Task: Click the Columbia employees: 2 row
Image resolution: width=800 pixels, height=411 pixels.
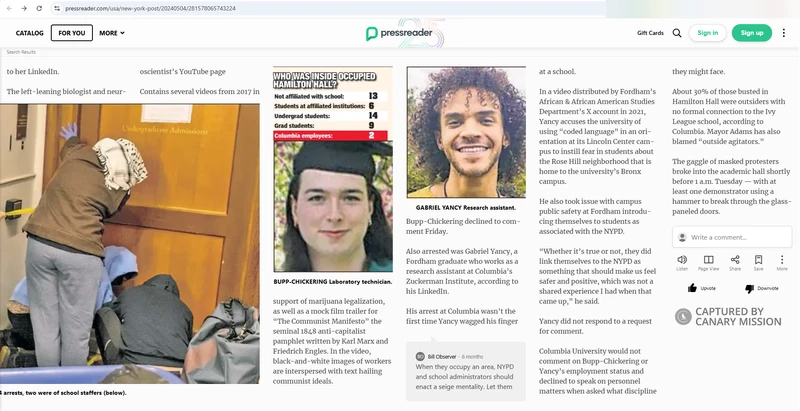Action: coord(330,136)
